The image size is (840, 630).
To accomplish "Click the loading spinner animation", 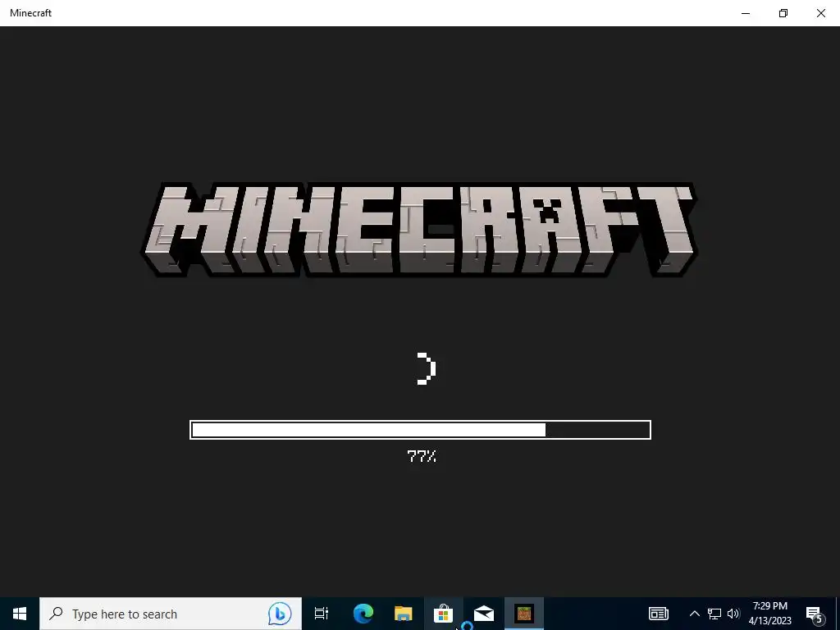I will coord(427,368).
